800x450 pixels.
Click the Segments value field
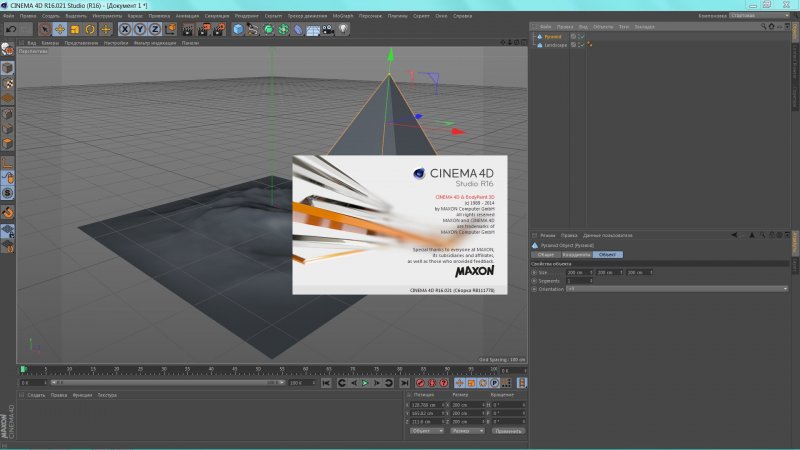click(580, 281)
